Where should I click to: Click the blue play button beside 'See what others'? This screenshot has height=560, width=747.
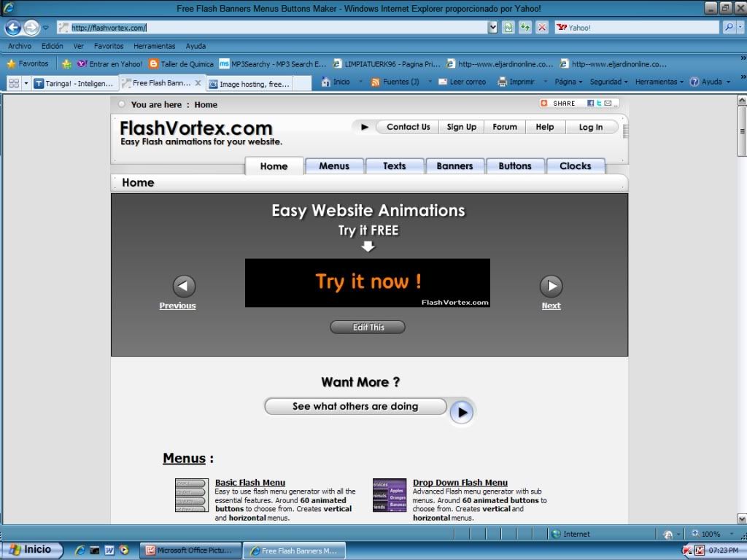click(462, 413)
